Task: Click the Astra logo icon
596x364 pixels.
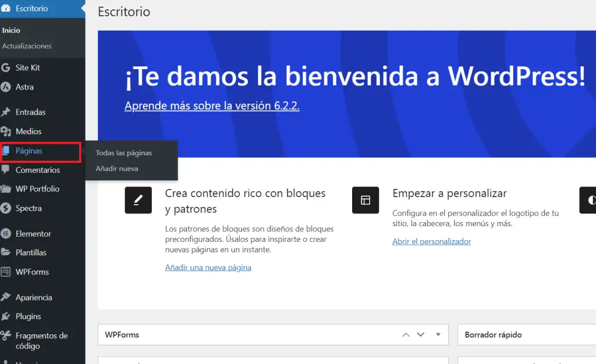Action: 5,87
